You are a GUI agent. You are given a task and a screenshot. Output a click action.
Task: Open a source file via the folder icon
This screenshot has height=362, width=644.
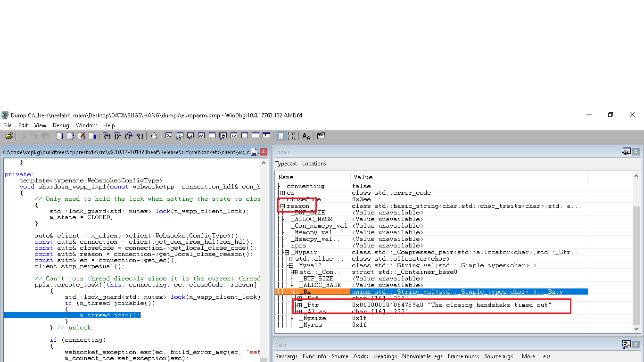[x=8, y=136]
